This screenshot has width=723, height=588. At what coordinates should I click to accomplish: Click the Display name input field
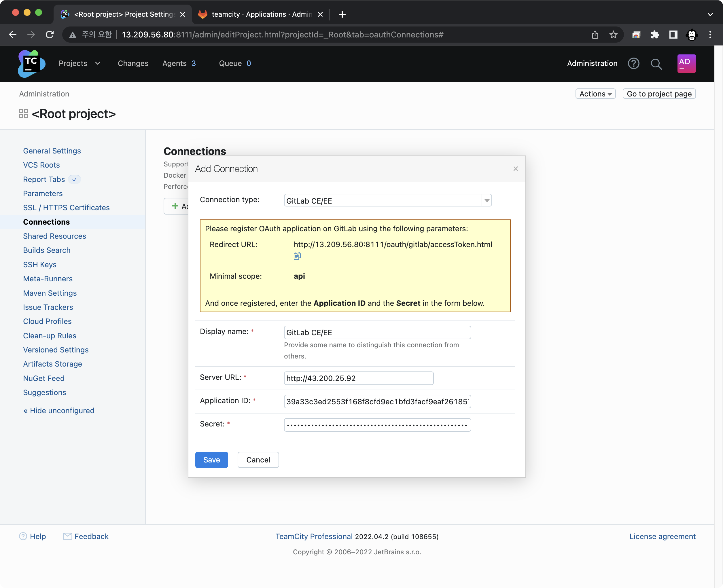coord(377,332)
